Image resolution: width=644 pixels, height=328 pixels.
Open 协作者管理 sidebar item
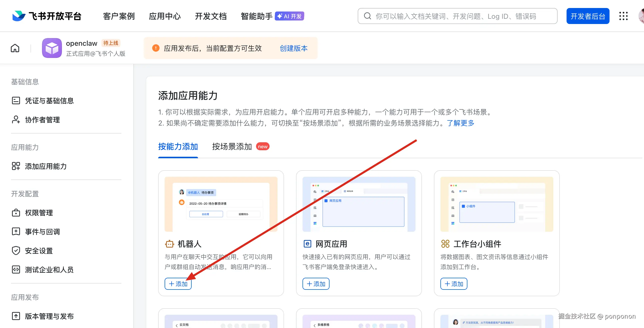42,119
